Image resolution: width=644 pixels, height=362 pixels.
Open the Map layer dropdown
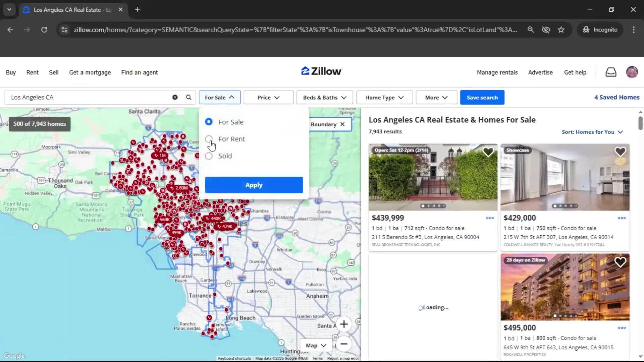315,345
